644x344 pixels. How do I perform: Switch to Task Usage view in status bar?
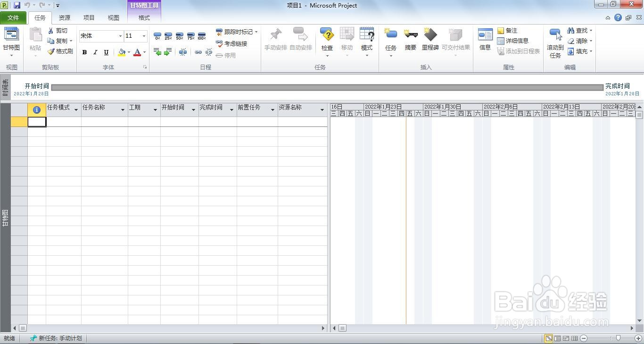[x=557, y=338]
